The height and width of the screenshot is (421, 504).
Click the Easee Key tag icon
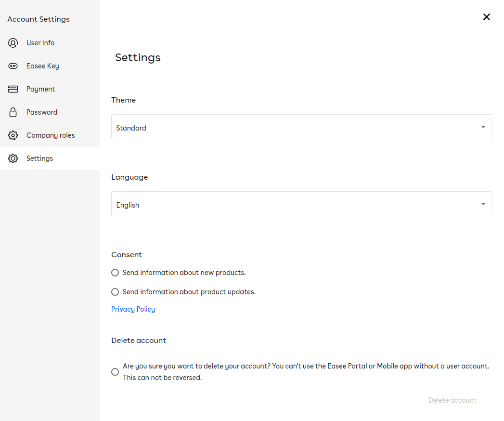tap(13, 66)
